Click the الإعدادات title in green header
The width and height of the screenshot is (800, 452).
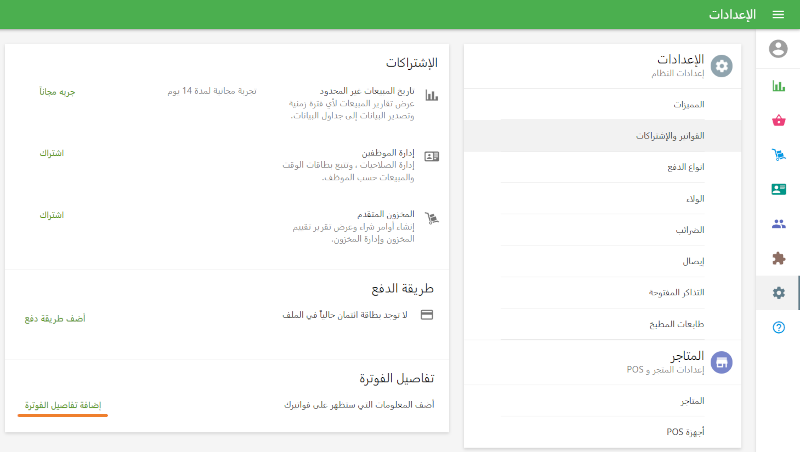point(732,14)
